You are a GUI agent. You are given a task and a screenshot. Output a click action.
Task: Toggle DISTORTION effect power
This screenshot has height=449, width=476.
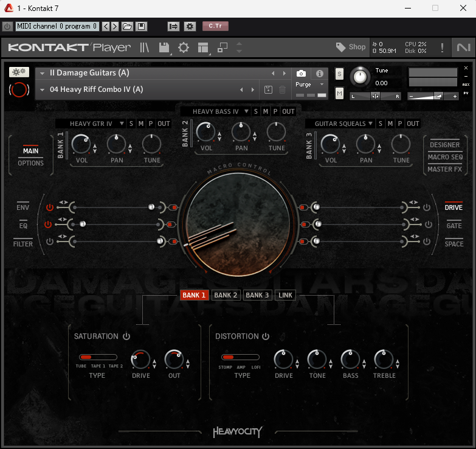tap(266, 336)
